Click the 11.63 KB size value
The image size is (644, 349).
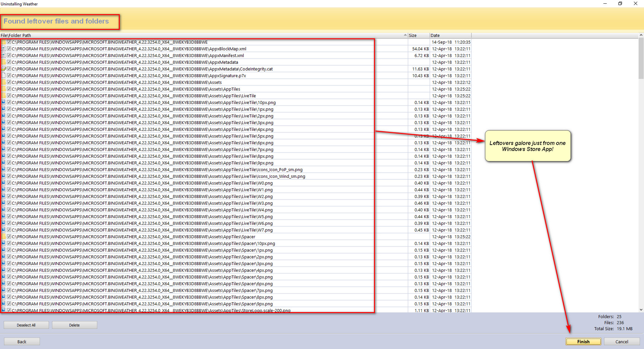pos(420,69)
